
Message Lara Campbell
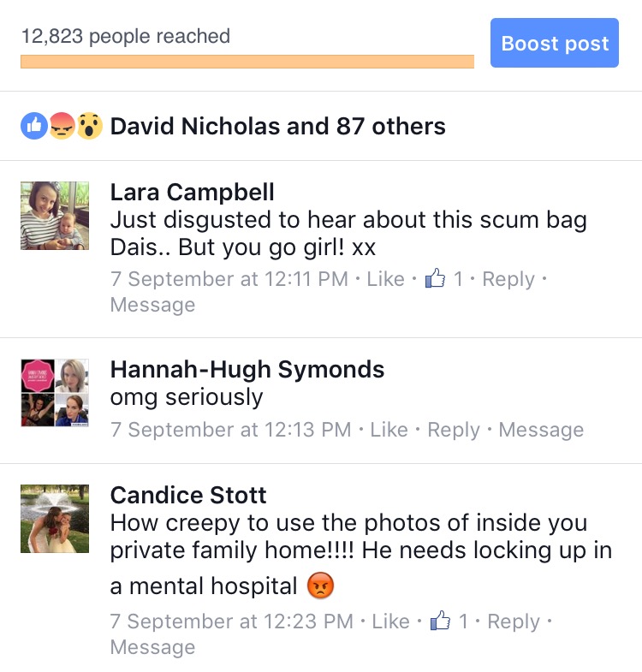(152, 305)
